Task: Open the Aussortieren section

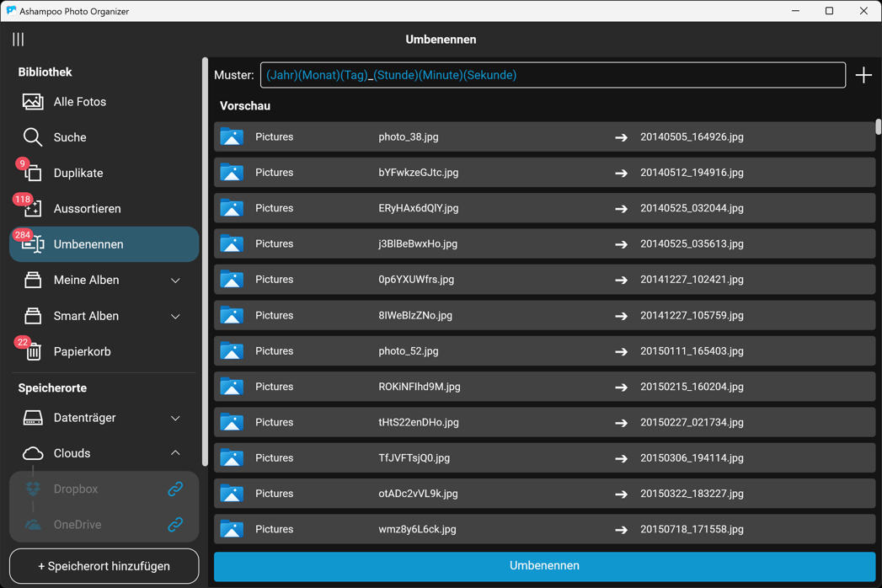Action: tap(104, 209)
